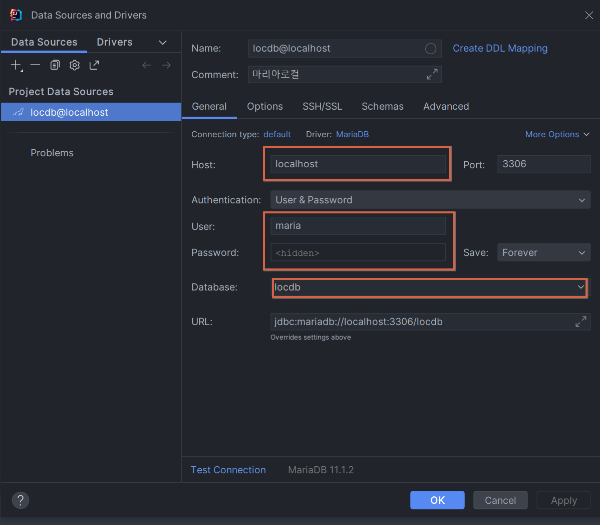Click the Remove data source minus icon
The width and height of the screenshot is (600, 525).
click(35, 65)
